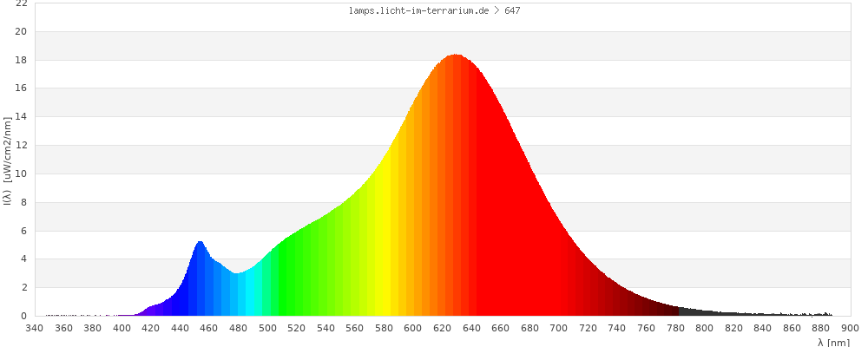868x347 pixels.
Task: Click the 22 y-axis tick label
Action: click(x=21, y=3)
